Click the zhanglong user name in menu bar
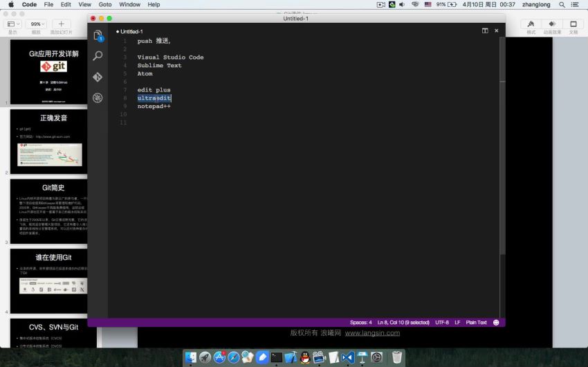The width and height of the screenshot is (588, 367). pos(536,5)
